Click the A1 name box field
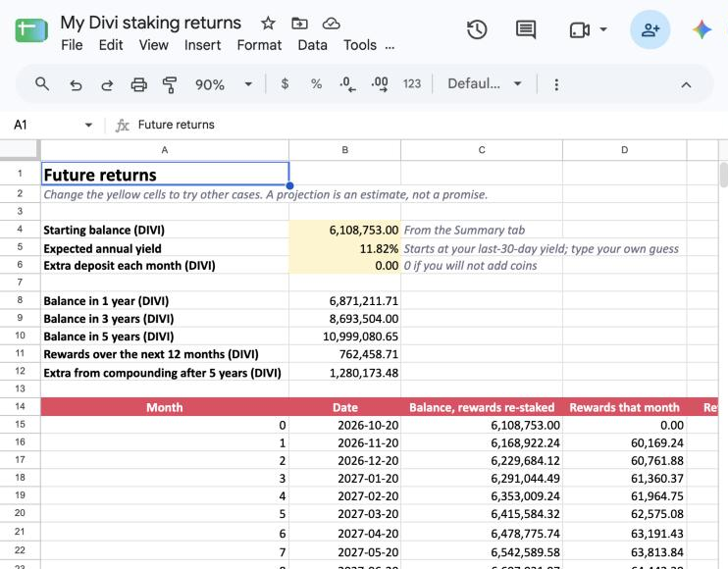The image size is (728, 569). [x=45, y=125]
